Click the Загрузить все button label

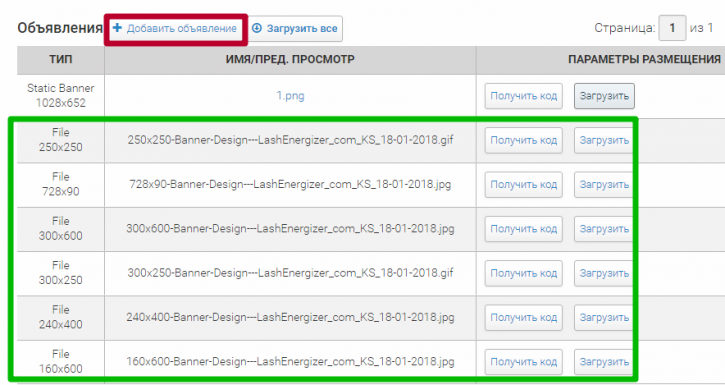coord(302,29)
